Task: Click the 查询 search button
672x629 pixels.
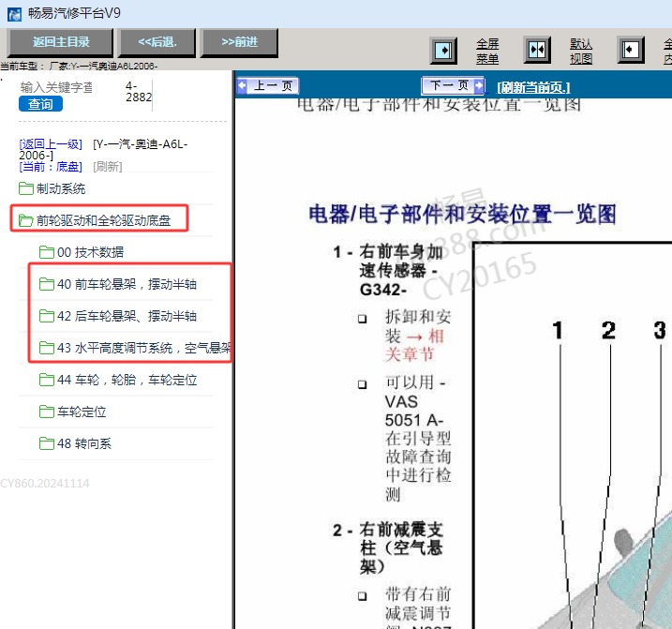Action: click(40, 104)
